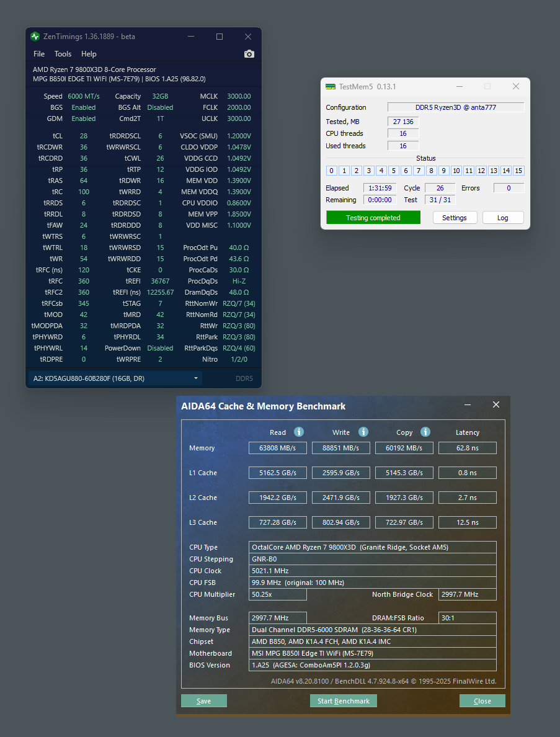This screenshot has width=560, height=737.
Task: Click the Settings button in TestMem5
Action: 455,218
